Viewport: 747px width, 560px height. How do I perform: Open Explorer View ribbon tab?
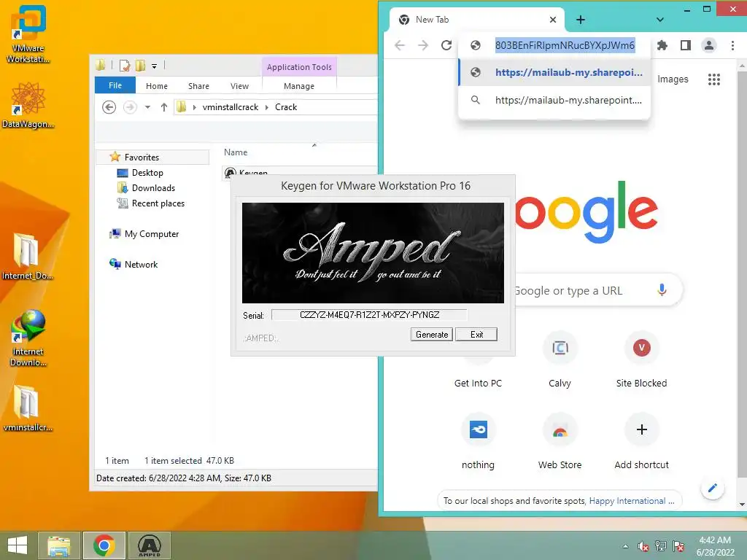tap(239, 86)
